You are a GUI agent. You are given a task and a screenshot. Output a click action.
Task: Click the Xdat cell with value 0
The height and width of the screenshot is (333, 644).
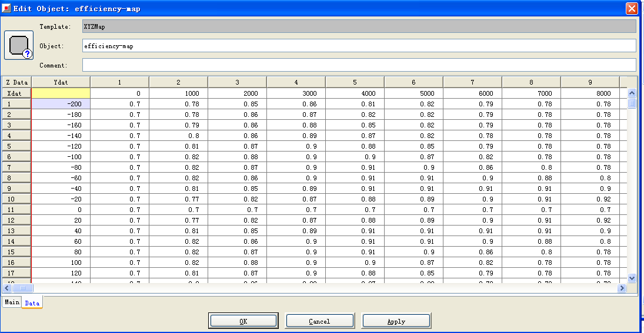(x=119, y=93)
